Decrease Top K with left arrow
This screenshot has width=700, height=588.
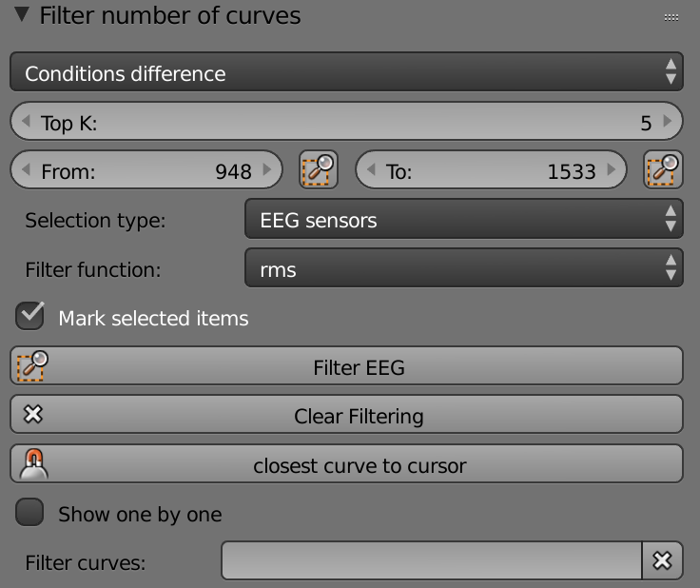[x=26, y=121]
